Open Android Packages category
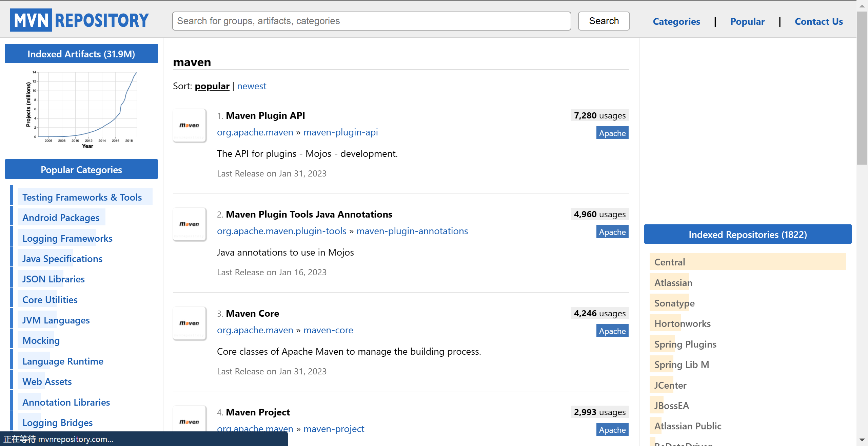868x446 pixels. pos(61,218)
